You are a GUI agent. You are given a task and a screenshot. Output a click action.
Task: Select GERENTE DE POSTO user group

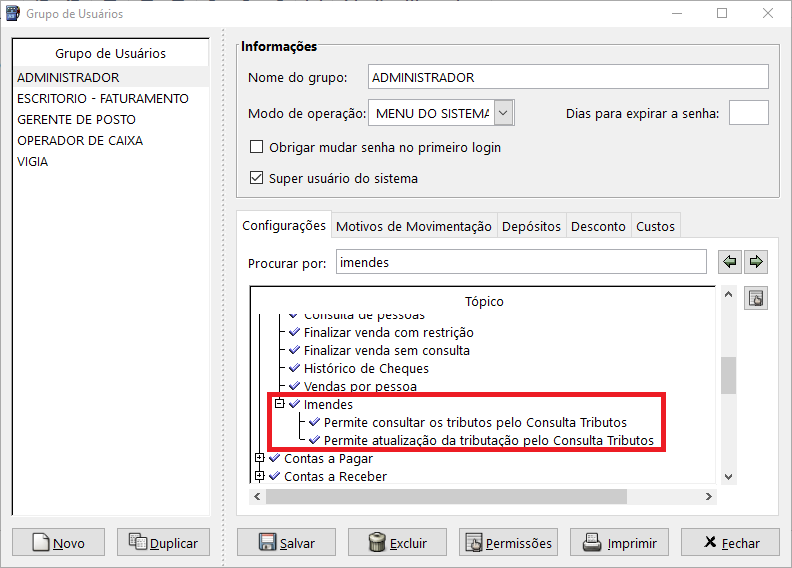pyautogui.click(x=76, y=119)
